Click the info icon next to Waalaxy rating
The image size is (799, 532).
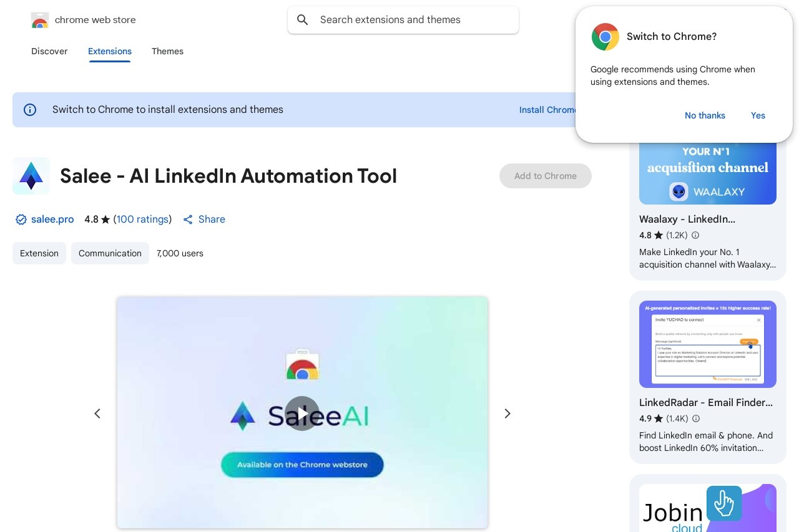pyautogui.click(x=695, y=235)
